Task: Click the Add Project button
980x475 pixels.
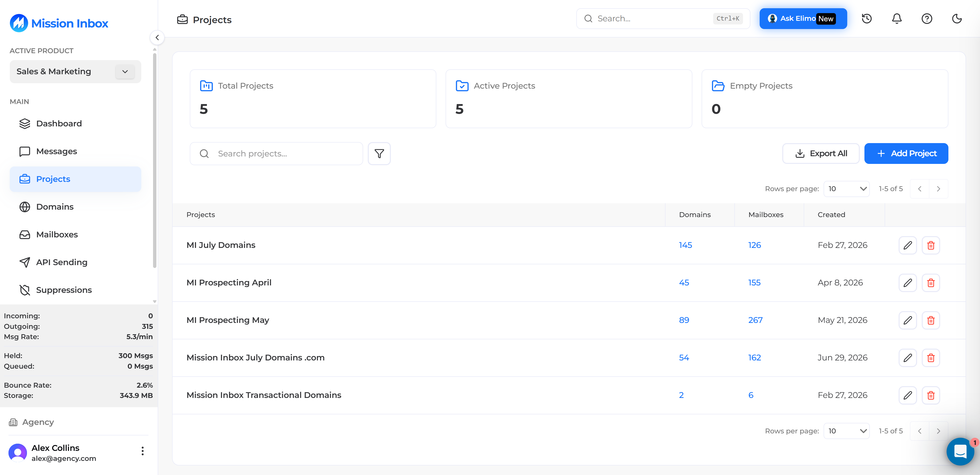Action: pyautogui.click(x=906, y=154)
